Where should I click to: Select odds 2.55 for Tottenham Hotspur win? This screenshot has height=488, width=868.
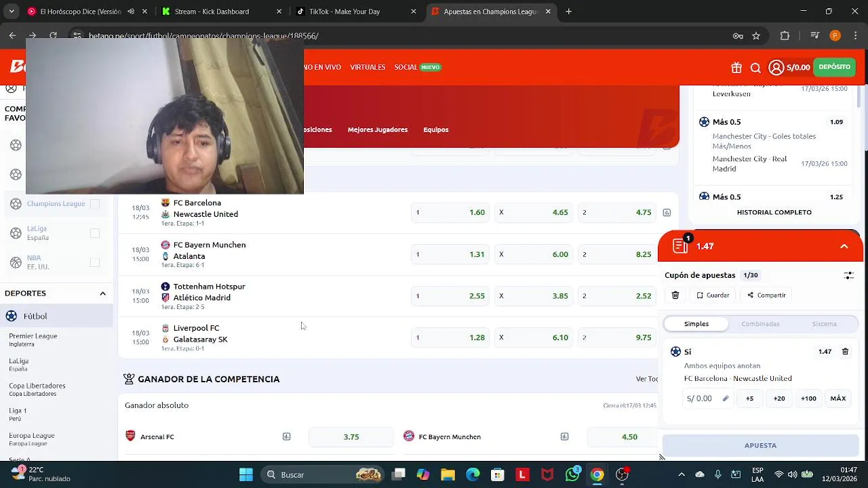coord(450,296)
